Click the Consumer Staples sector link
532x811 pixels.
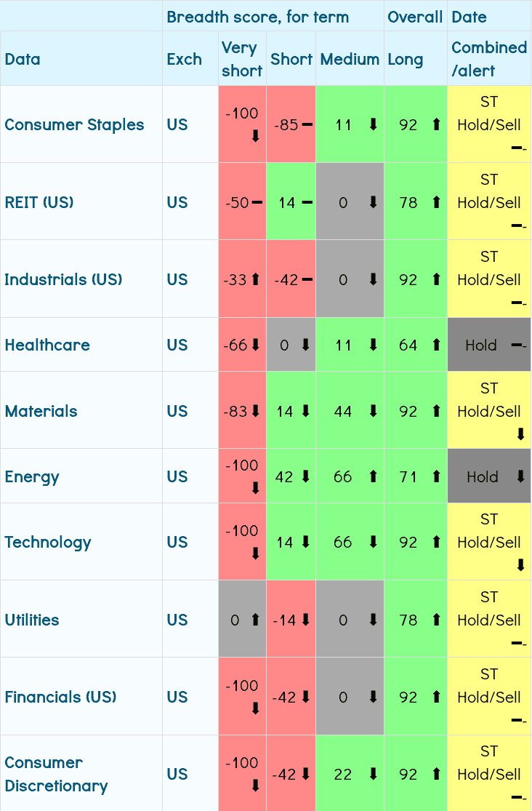pos(74,124)
